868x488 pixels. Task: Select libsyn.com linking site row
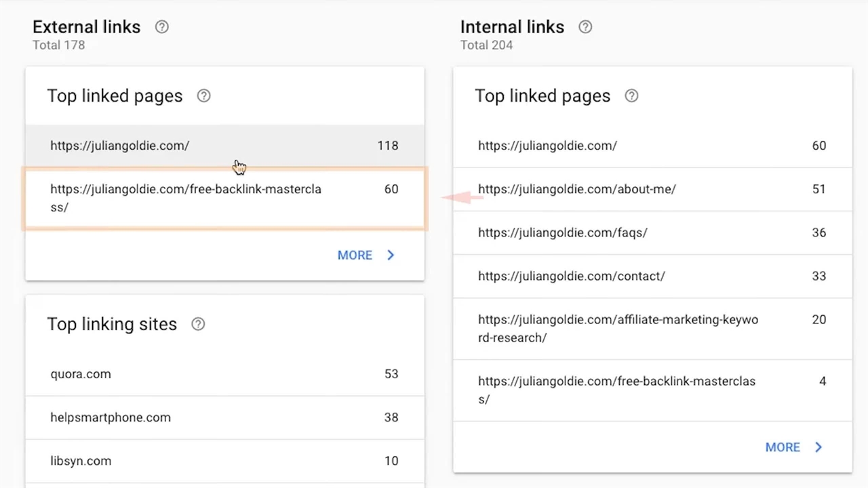coord(224,461)
